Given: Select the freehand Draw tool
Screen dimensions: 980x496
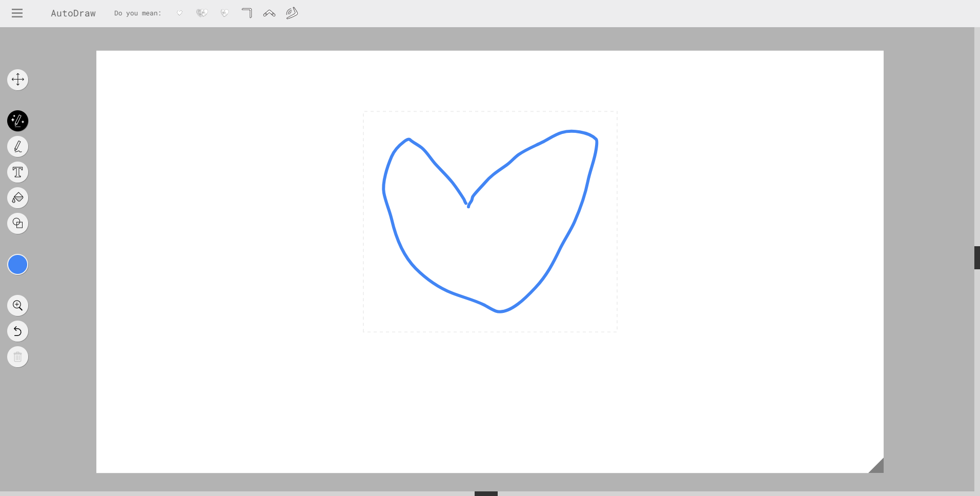Looking at the screenshot, I should click(17, 146).
